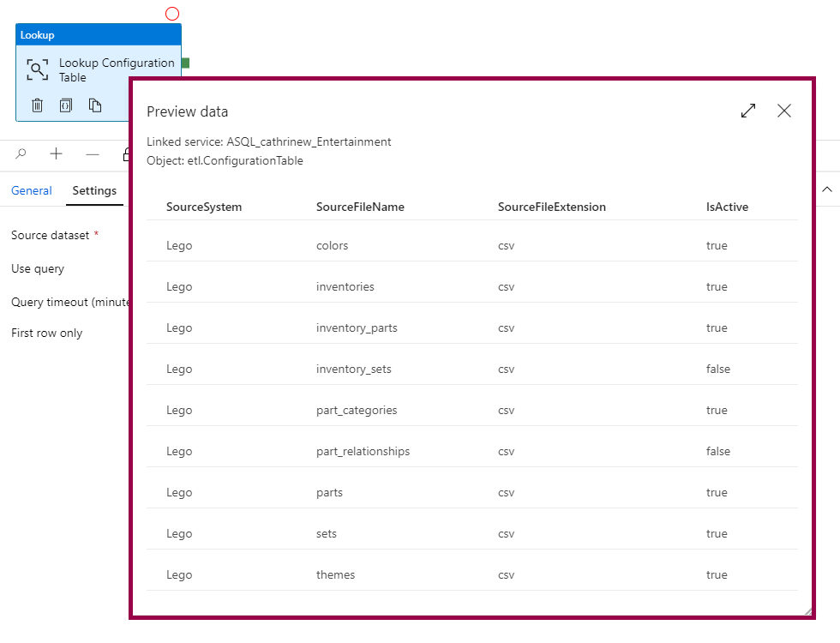Click the SourceSystem column header
The height and width of the screenshot is (643, 840).
tap(204, 207)
